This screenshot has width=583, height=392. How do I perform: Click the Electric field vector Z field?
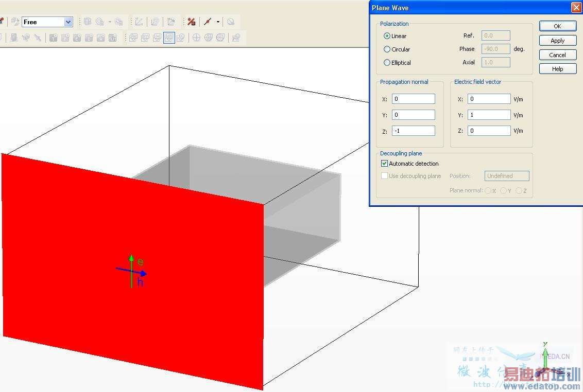click(489, 131)
